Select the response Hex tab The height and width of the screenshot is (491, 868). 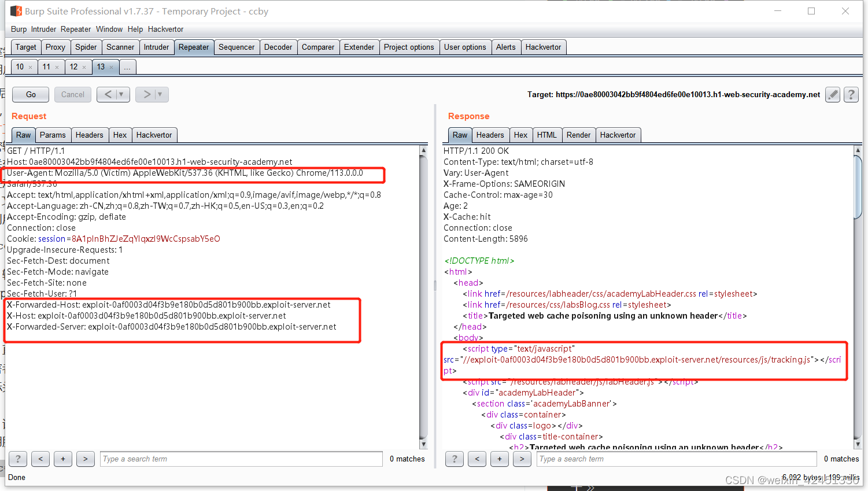(521, 135)
